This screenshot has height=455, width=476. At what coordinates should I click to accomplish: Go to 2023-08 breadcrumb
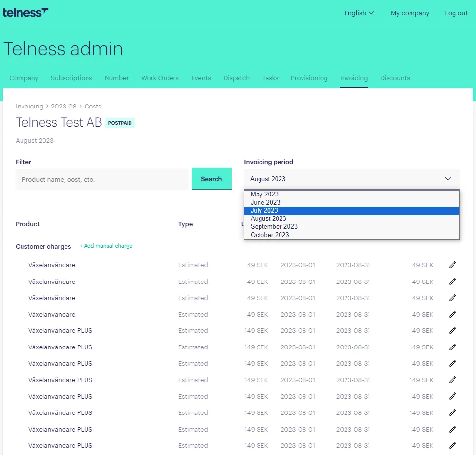pyautogui.click(x=64, y=106)
